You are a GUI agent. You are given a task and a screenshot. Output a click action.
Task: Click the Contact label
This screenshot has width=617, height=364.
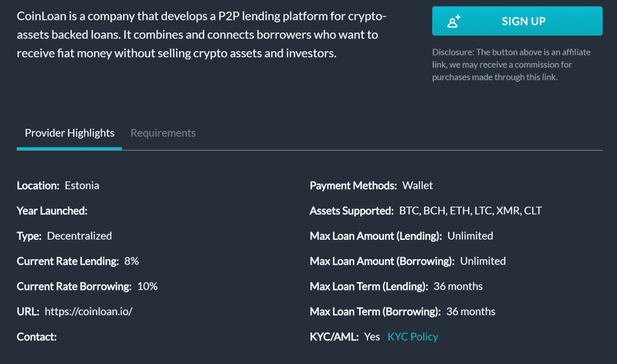coord(37,337)
